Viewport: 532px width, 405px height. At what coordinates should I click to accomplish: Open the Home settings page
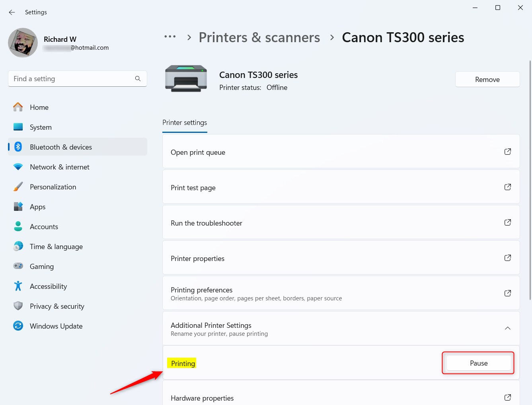(39, 107)
